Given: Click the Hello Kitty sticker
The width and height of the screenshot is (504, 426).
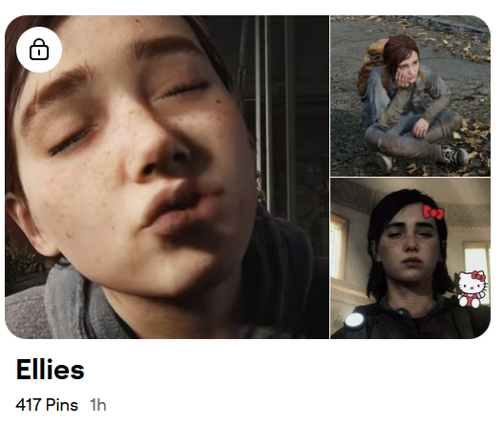Looking at the screenshot, I should (x=472, y=288).
